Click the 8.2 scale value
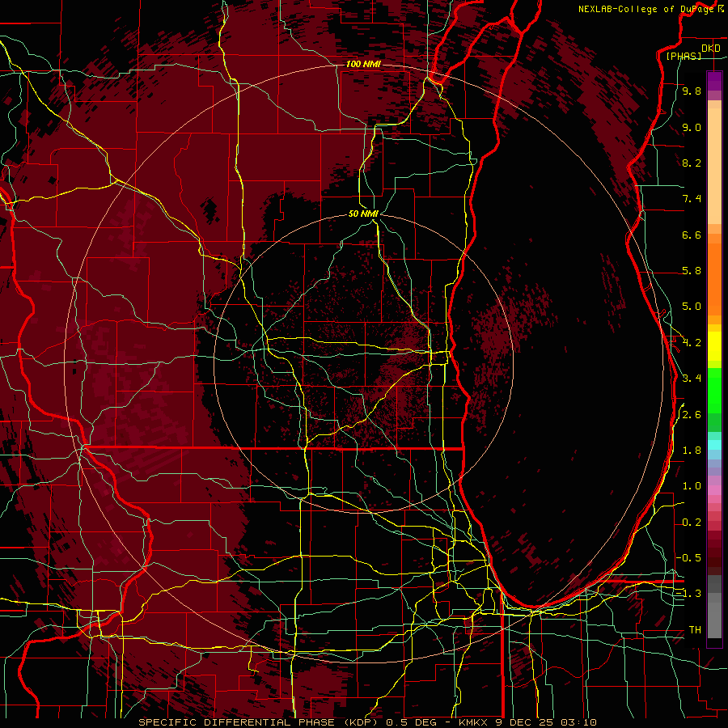 tap(692, 163)
